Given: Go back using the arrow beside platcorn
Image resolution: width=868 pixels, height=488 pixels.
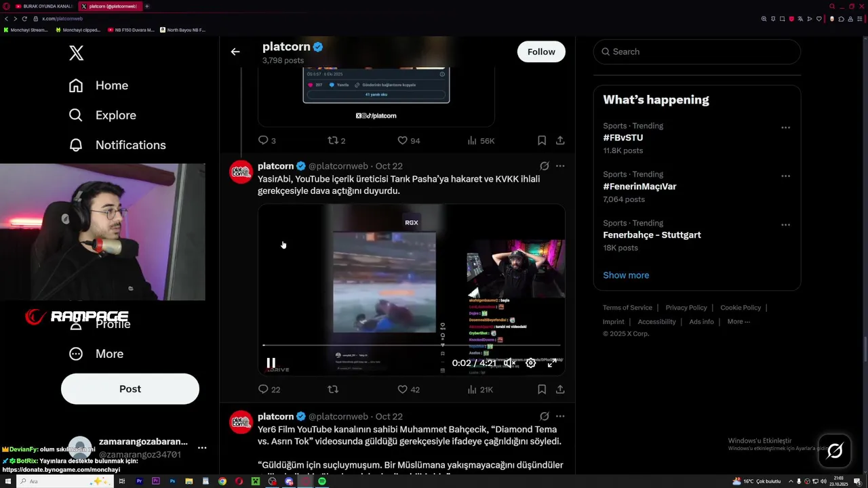Looking at the screenshot, I should pos(235,52).
